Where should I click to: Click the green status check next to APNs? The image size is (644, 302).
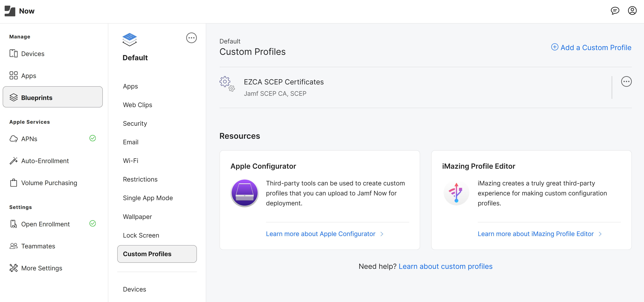tap(93, 138)
